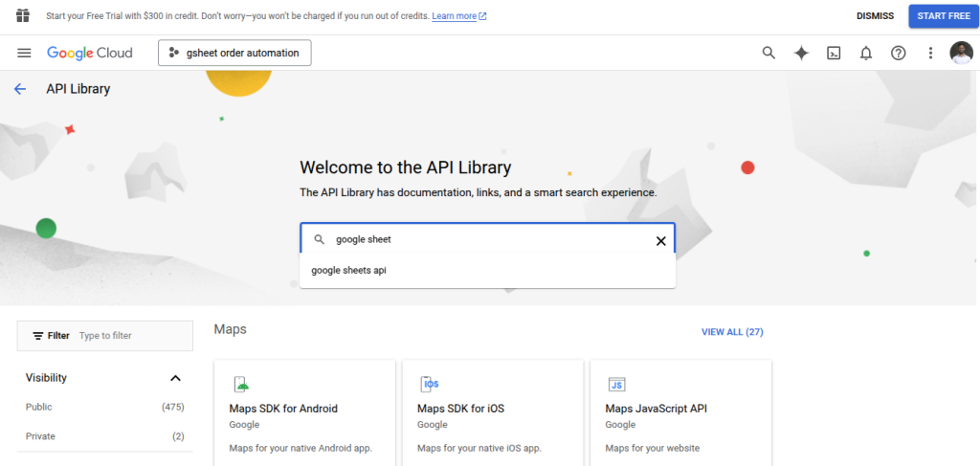Open the help question mark menu
Image resolution: width=980 pixels, height=466 pixels.
898,53
